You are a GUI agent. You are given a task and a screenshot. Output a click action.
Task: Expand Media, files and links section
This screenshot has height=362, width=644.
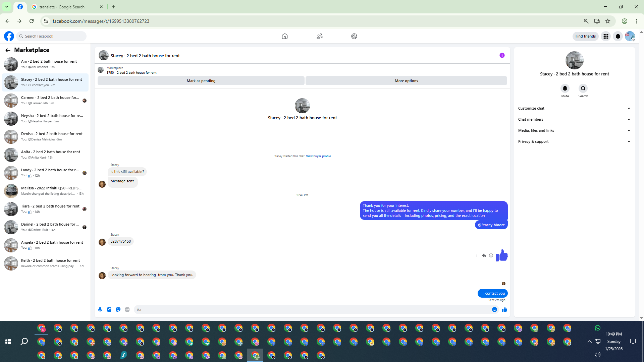[574, 130]
